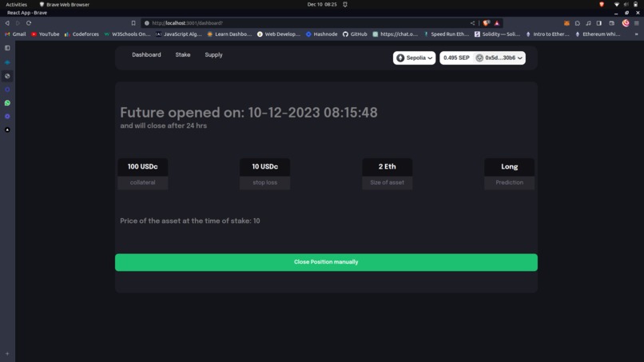Click the black circular icon in sidebar
The width and height of the screenshot is (644, 362).
7,129
